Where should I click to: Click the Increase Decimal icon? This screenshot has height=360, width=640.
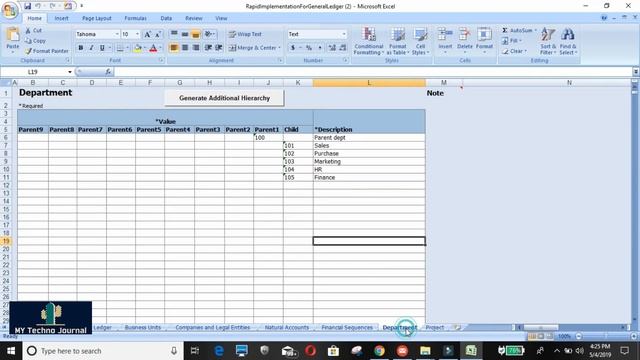[332, 48]
